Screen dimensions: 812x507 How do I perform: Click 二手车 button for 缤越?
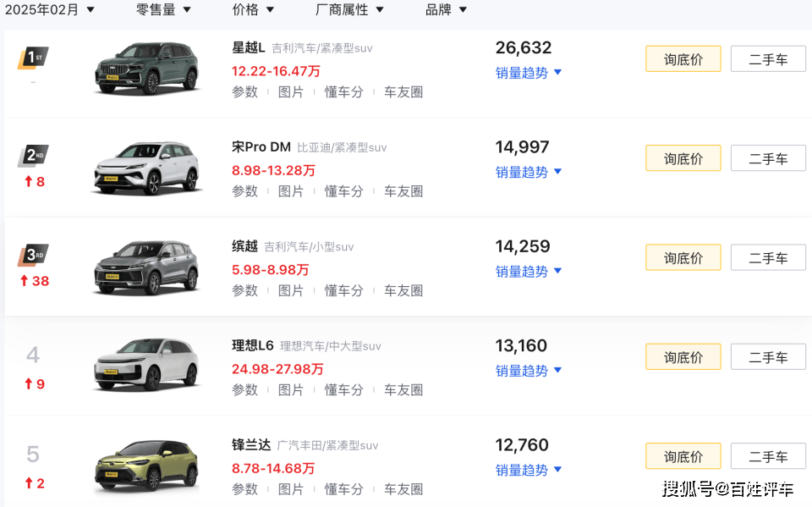(x=768, y=257)
